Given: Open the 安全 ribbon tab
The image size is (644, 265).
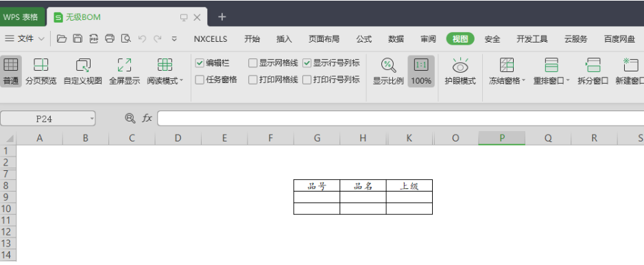Looking at the screenshot, I should pyautogui.click(x=492, y=39).
